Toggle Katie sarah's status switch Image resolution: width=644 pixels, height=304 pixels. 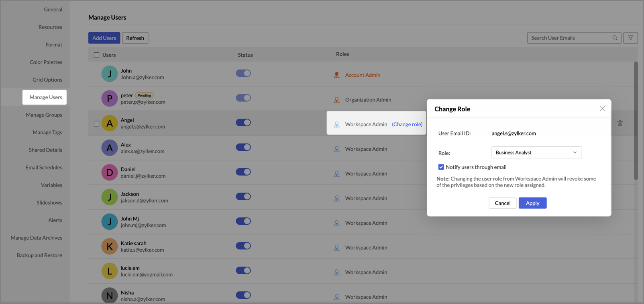pos(243,246)
